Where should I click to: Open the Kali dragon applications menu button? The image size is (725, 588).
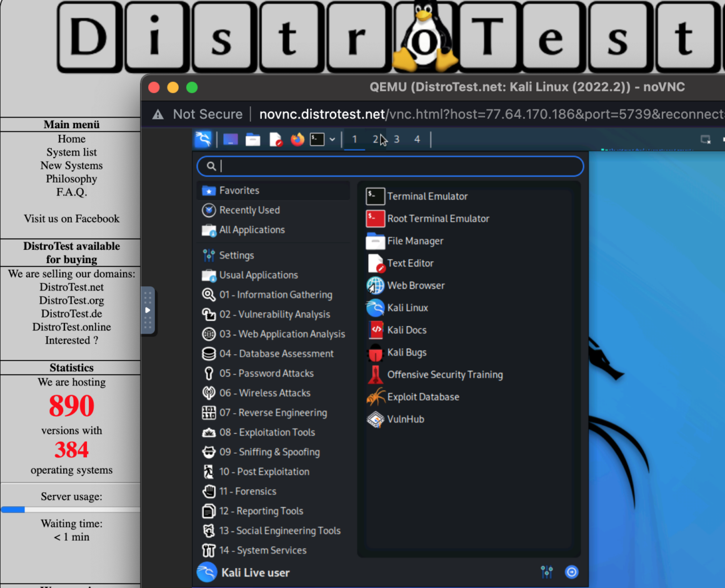(x=203, y=139)
